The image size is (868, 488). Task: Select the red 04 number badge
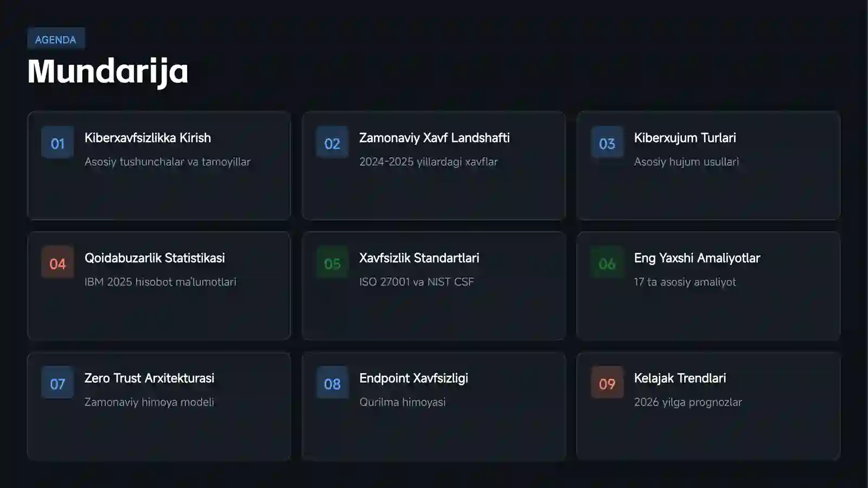pos(58,263)
